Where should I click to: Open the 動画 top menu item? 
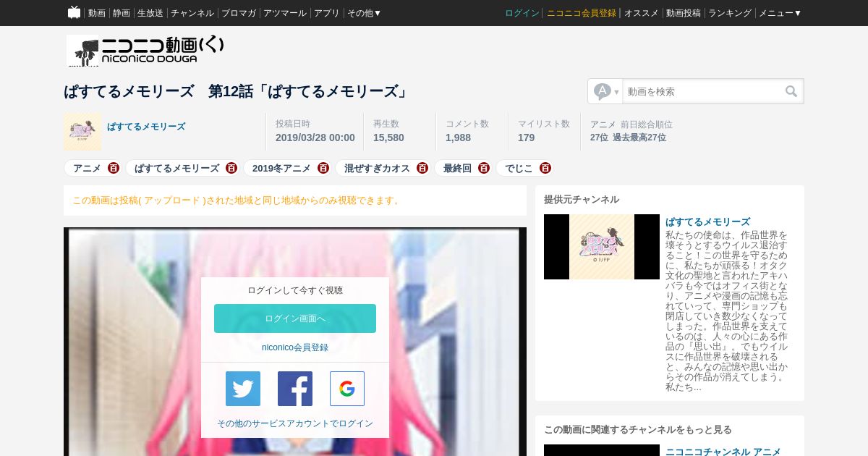pyautogui.click(x=97, y=13)
